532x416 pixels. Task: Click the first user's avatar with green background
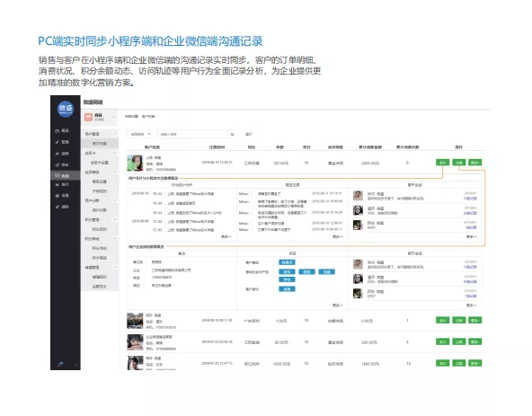click(x=135, y=164)
